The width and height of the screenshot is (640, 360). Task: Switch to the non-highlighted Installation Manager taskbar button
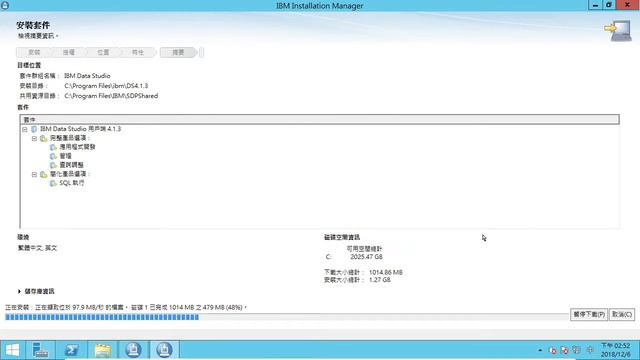pyautogui.click(x=133, y=350)
